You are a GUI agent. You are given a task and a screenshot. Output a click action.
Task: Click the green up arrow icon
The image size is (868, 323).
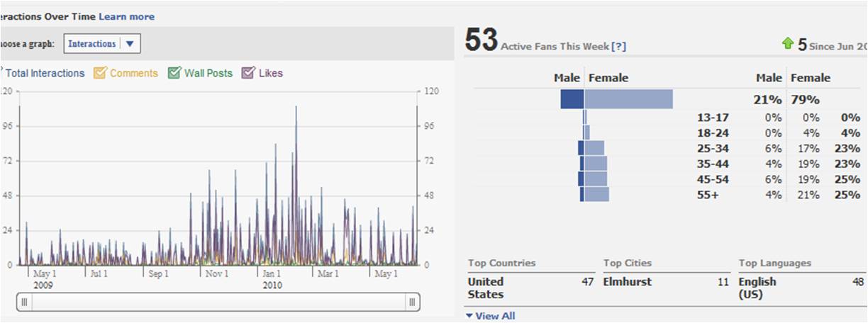pos(787,44)
